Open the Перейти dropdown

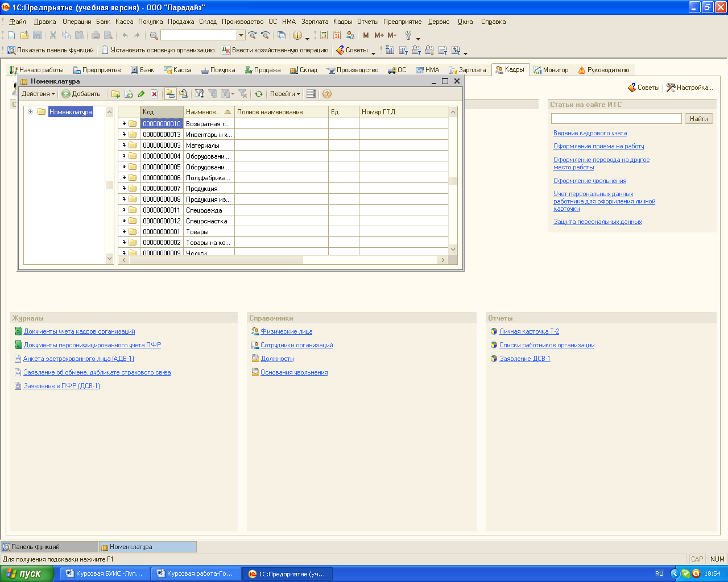[285, 94]
